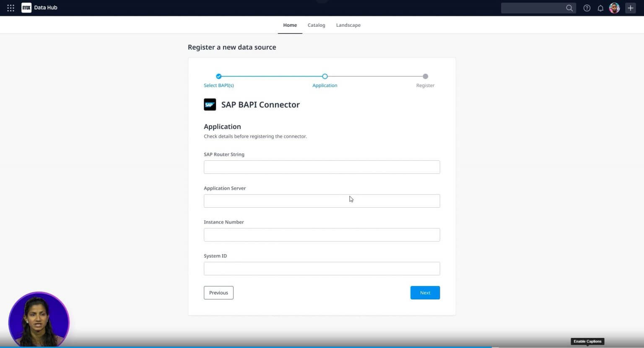Click into the Application Server field
Image resolution: width=644 pixels, height=348 pixels.
(322, 201)
